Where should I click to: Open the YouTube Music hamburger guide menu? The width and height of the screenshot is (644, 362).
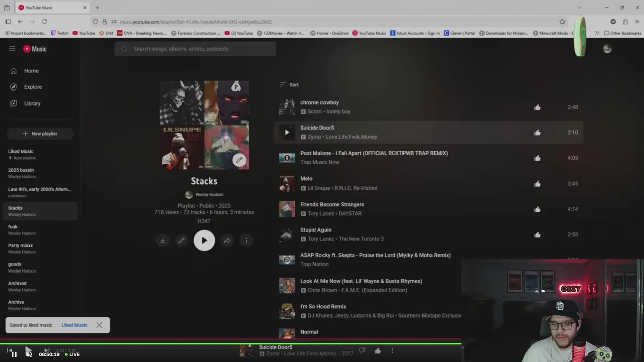point(12,49)
